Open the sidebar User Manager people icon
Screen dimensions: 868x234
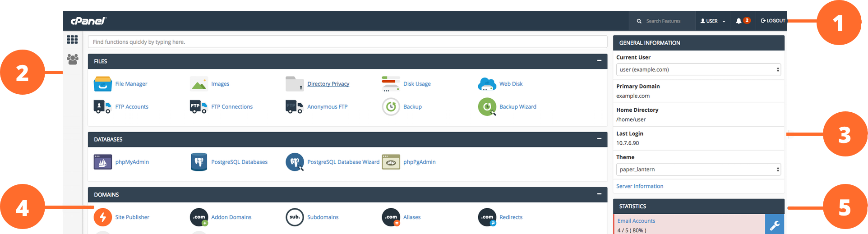[72, 59]
